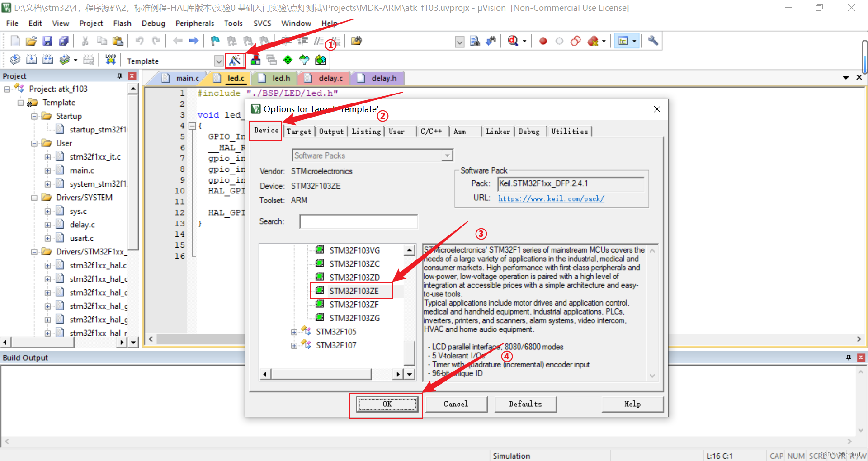This screenshot has height=461, width=868.
Task: Click the Cancel button
Action: click(456, 404)
